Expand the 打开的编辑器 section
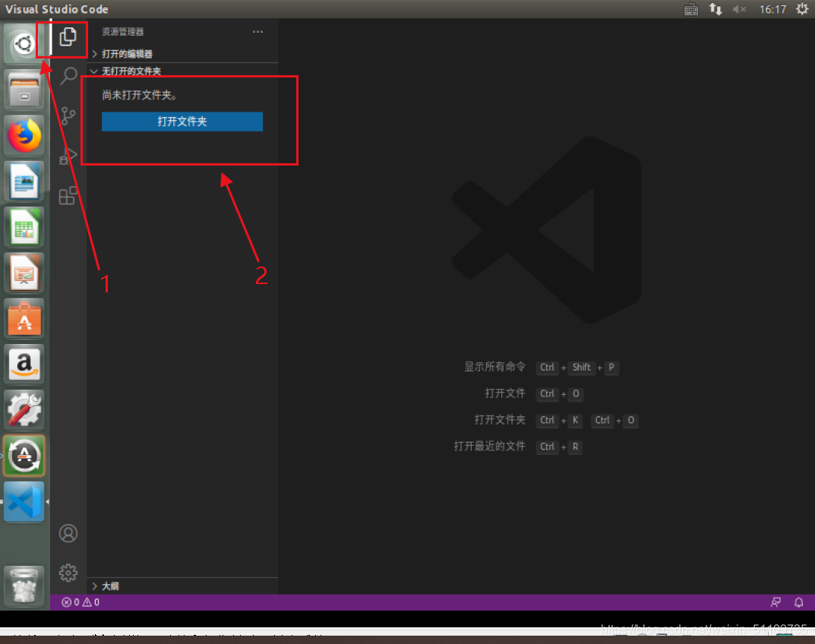 tap(182, 54)
